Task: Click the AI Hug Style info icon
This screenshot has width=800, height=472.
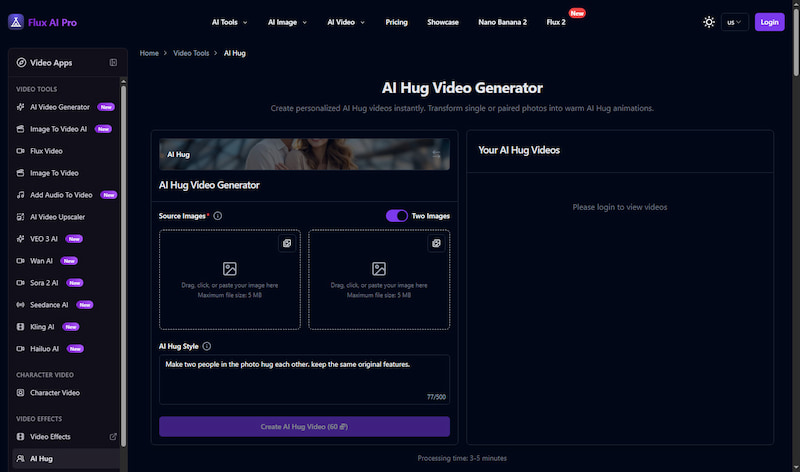Action: click(207, 346)
